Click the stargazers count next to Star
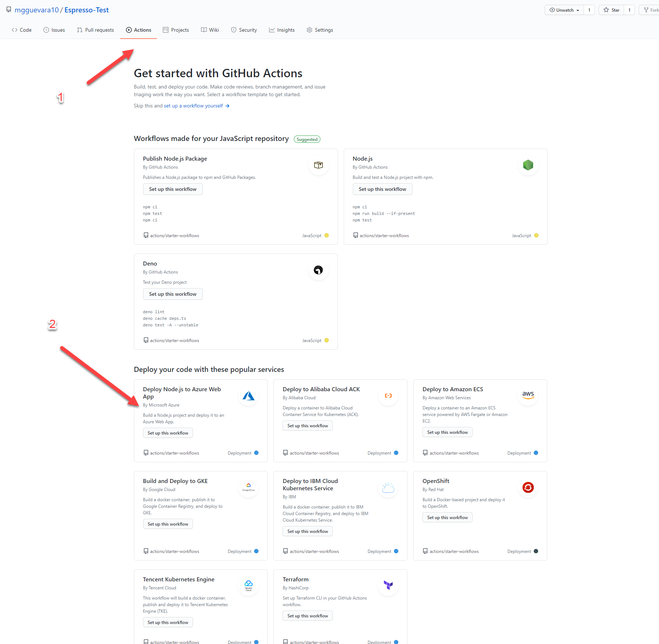This screenshot has height=644, width=659. (x=629, y=10)
